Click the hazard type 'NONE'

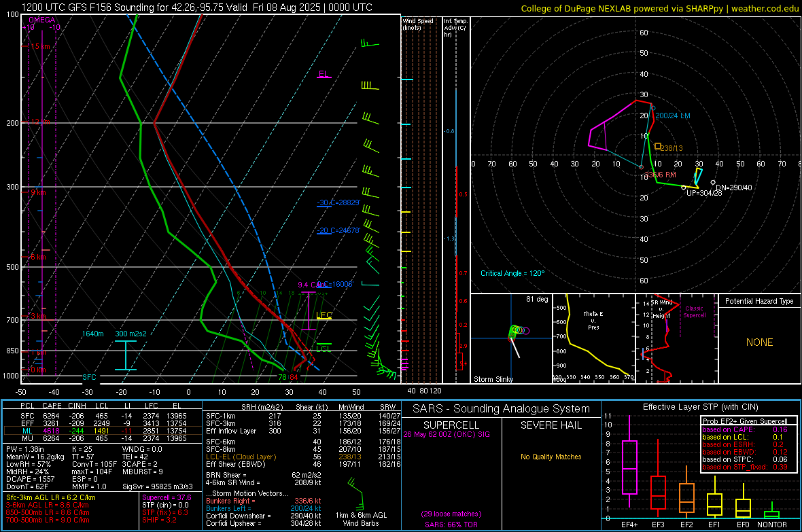click(x=759, y=342)
